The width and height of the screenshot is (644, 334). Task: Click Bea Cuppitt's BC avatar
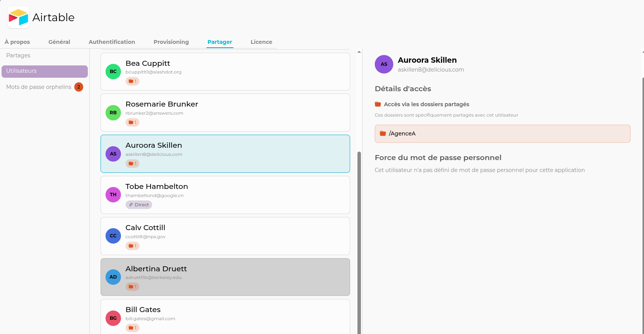click(x=113, y=72)
